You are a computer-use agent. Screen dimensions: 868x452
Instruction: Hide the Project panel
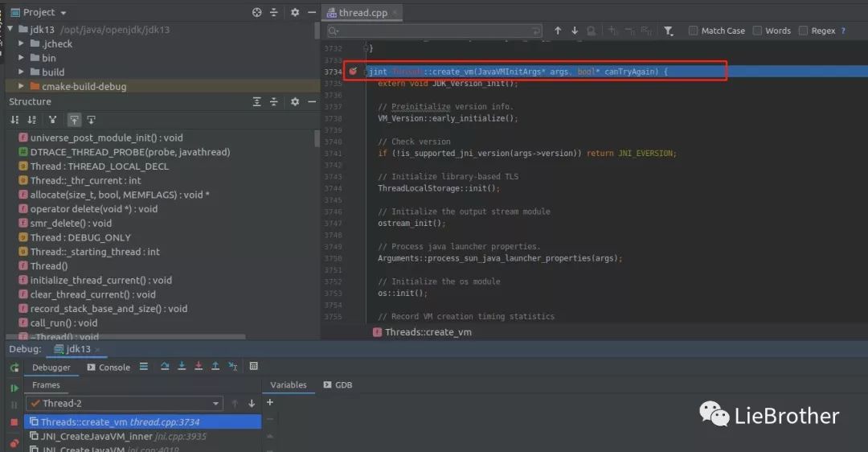click(312, 12)
